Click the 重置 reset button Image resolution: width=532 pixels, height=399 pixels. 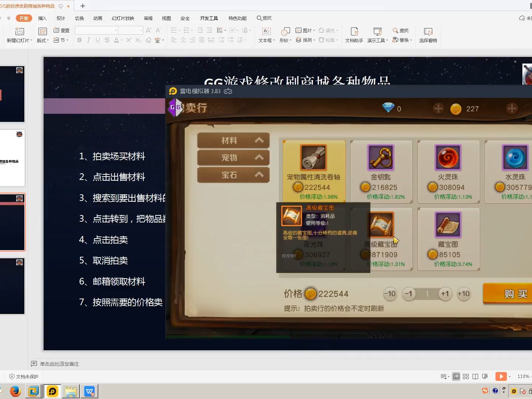[x=62, y=30]
